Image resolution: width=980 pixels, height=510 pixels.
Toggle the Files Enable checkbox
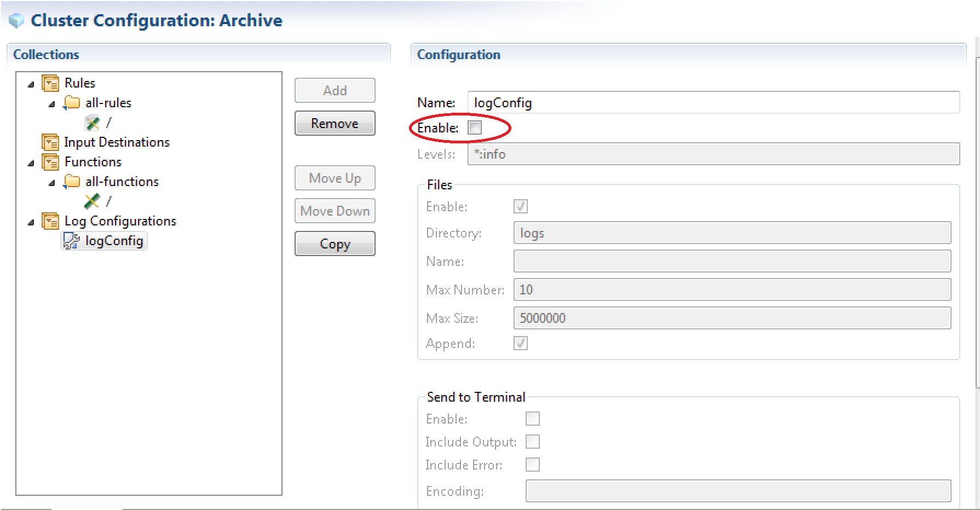click(x=520, y=206)
